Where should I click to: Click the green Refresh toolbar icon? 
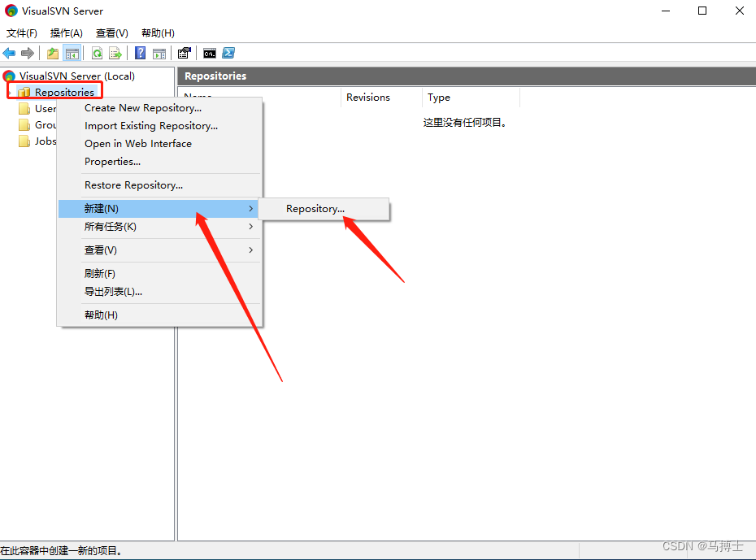click(x=97, y=53)
